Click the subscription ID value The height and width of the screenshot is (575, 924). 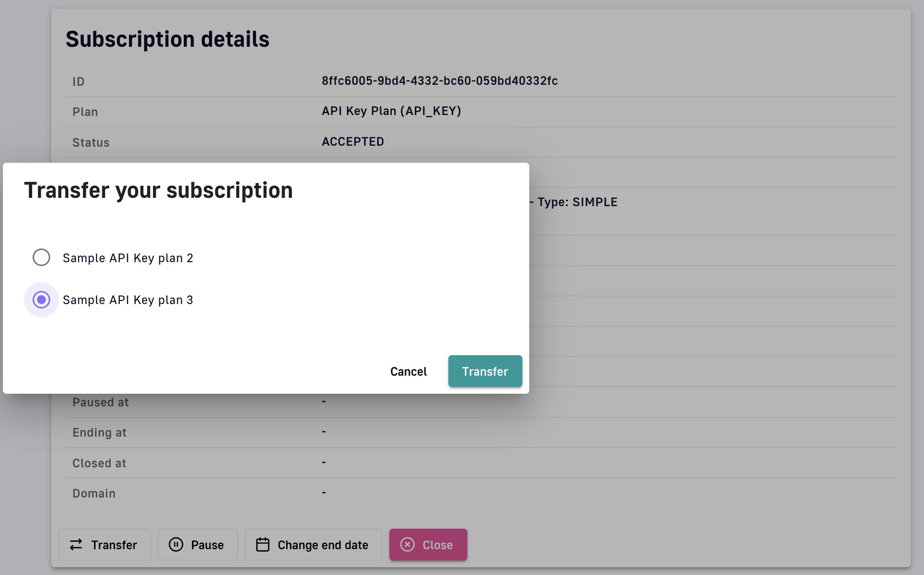coord(440,81)
